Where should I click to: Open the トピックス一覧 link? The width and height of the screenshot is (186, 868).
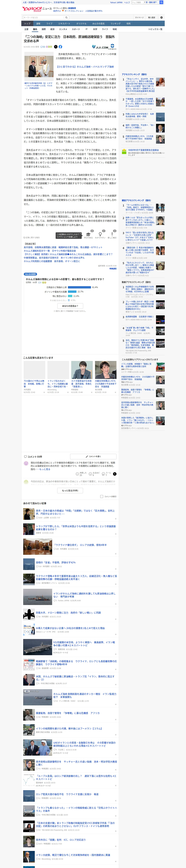155,29
